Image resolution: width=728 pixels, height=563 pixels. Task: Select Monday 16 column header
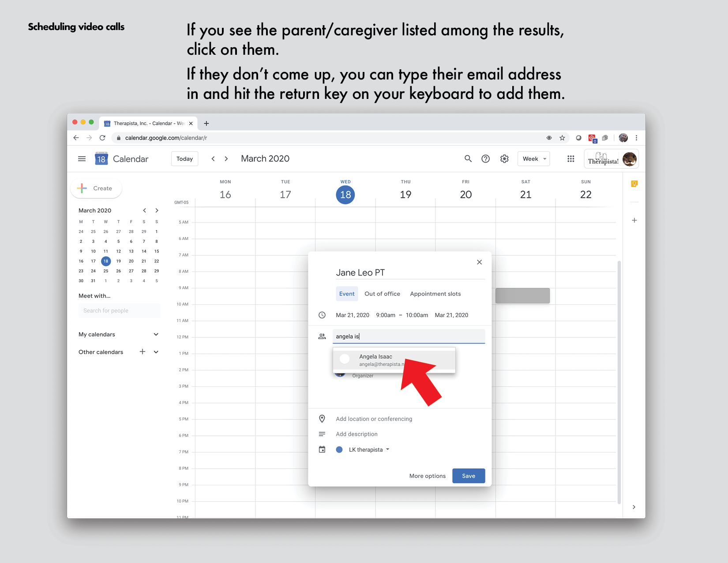tap(225, 190)
